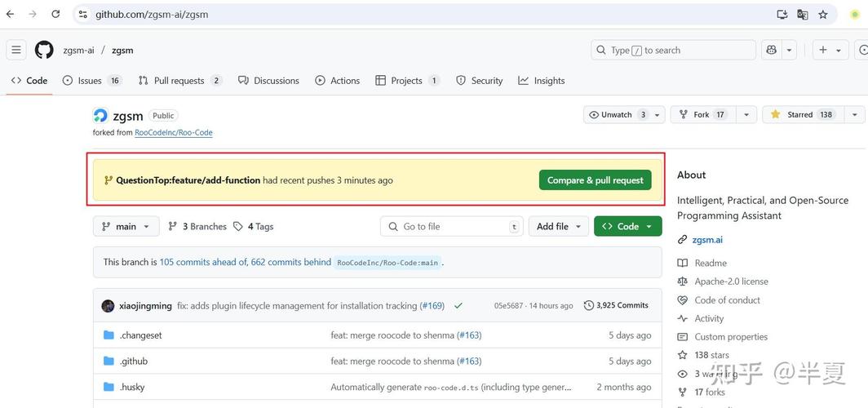Open pull request #169 link in the commit message
Screen dimensions: 868x408
[432, 305]
